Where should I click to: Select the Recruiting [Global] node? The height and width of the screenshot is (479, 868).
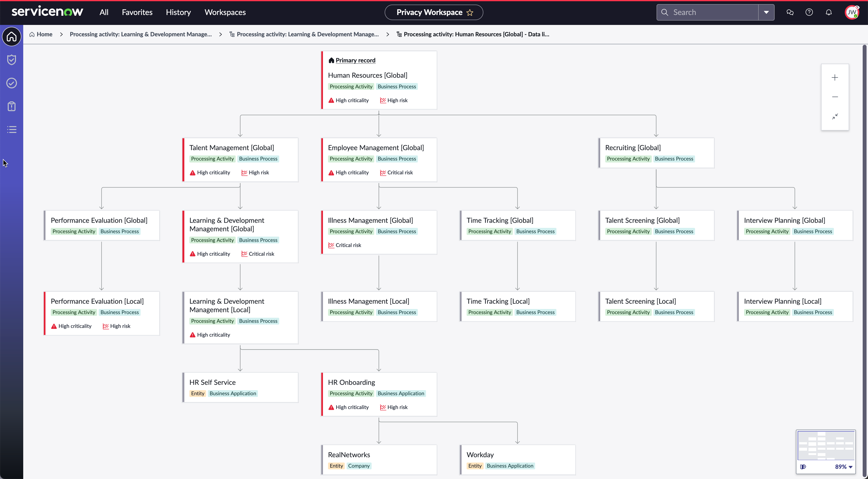click(x=656, y=153)
